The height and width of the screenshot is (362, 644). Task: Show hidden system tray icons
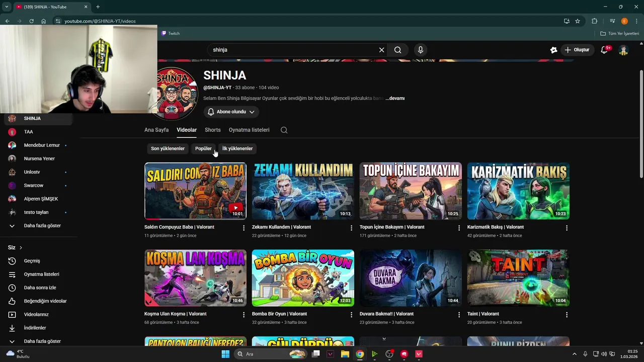575,354
